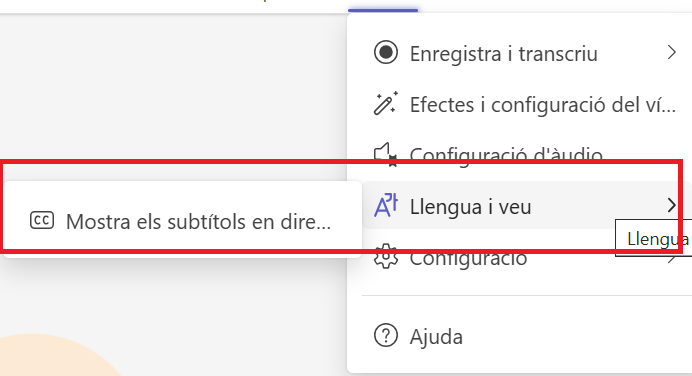Click the language translation icon
Screen dimensions: 692x376
pos(386,205)
